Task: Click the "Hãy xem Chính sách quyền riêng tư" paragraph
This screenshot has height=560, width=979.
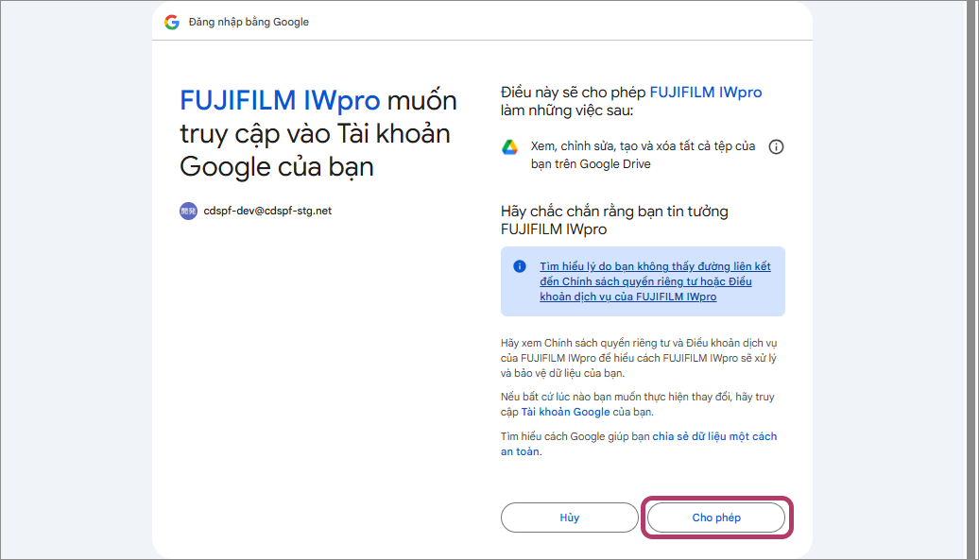Action: 639,358
